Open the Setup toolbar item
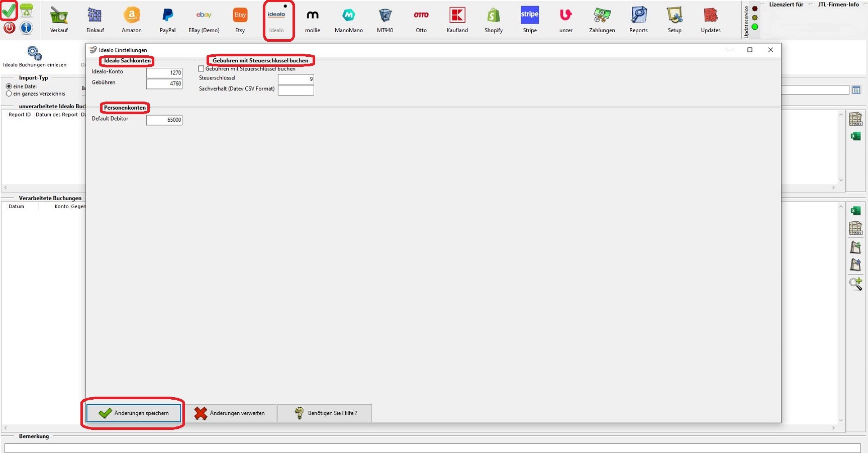 (674, 20)
